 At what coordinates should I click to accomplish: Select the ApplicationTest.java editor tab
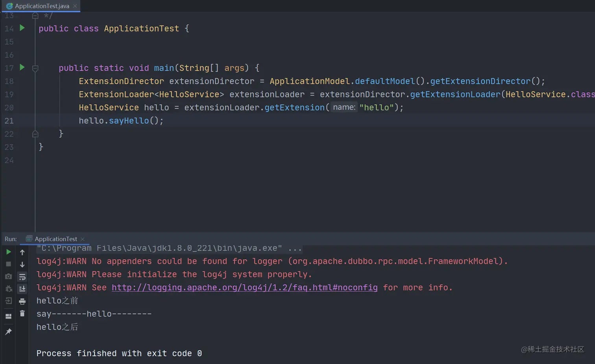[42, 6]
